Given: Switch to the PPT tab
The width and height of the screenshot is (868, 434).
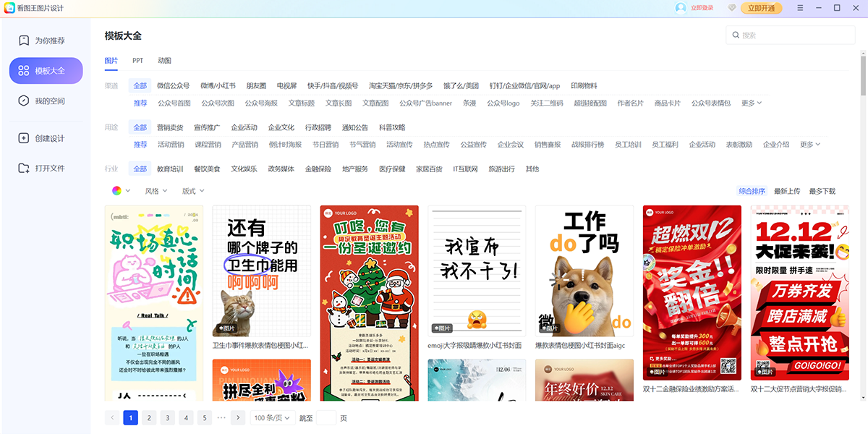Looking at the screenshot, I should tap(137, 61).
